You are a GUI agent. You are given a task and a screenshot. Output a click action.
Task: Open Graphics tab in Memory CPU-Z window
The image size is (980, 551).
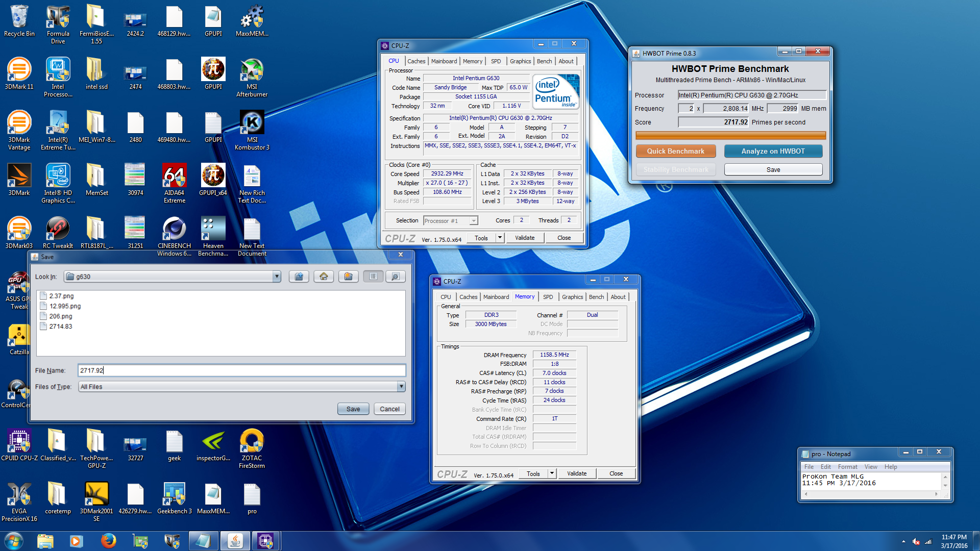[x=572, y=297]
